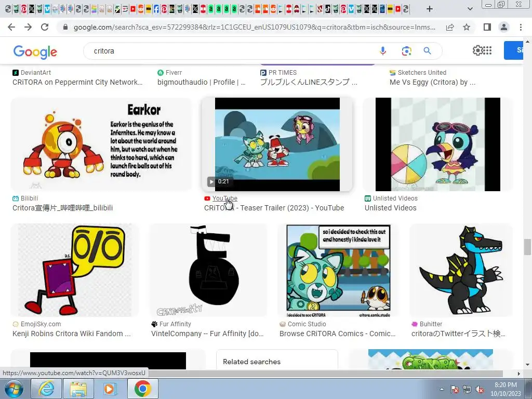
Task: Click the vertical scrollbar thumb
Action: pyautogui.click(x=527, y=247)
